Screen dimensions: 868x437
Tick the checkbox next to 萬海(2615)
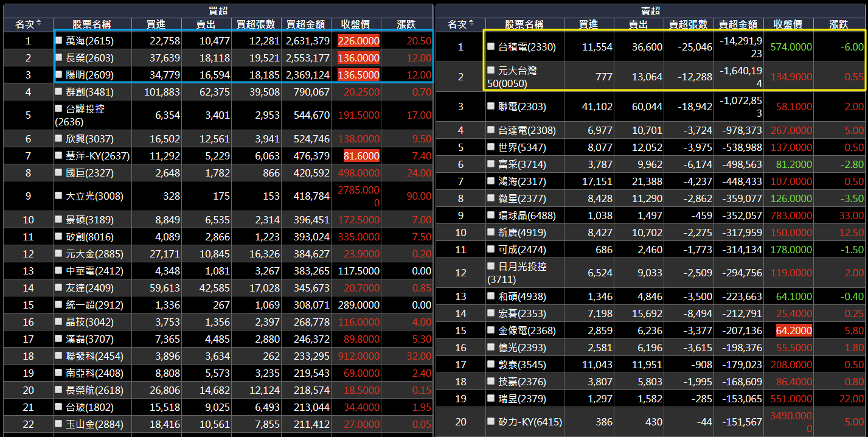click(x=59, y=41)
